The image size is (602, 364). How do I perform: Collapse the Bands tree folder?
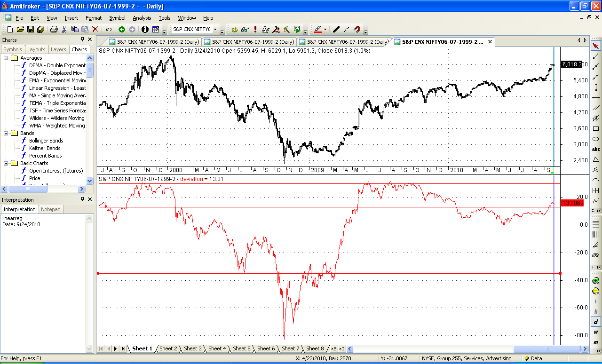coord(6,133)
